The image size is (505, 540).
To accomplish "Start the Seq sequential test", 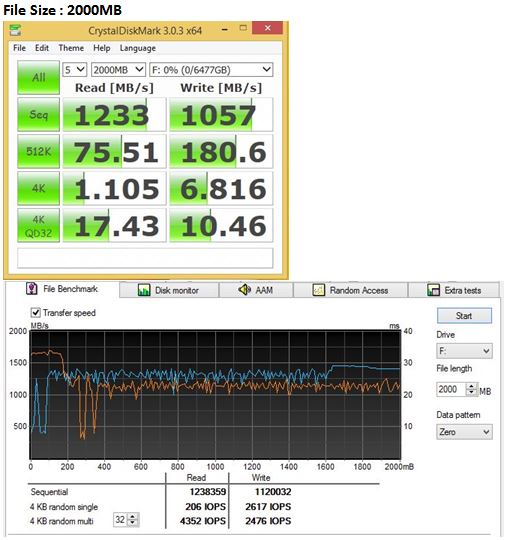I will [38, 114].
